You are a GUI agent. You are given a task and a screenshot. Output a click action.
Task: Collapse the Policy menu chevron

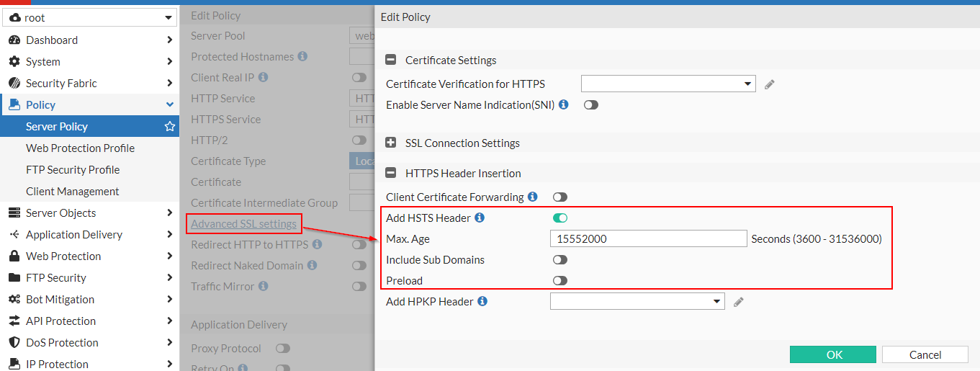170,105
